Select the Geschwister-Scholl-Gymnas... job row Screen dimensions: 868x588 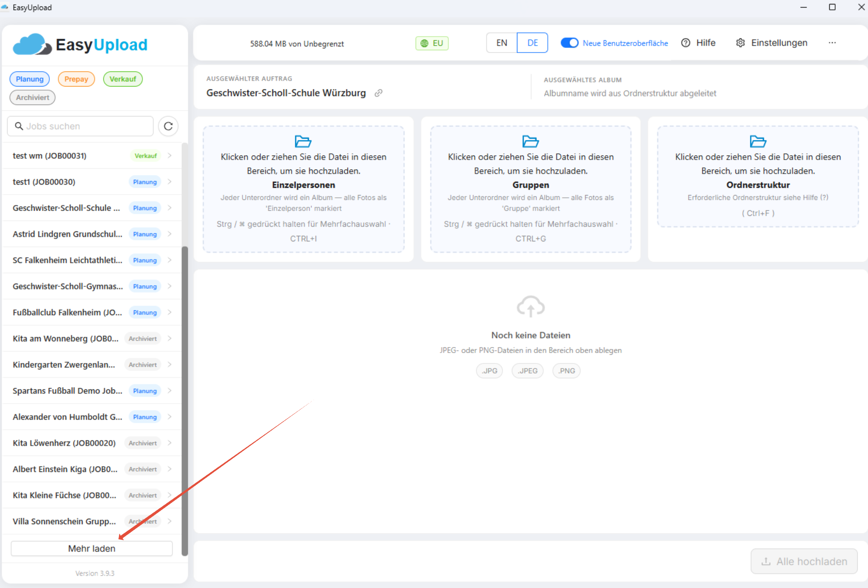[92, 286]
